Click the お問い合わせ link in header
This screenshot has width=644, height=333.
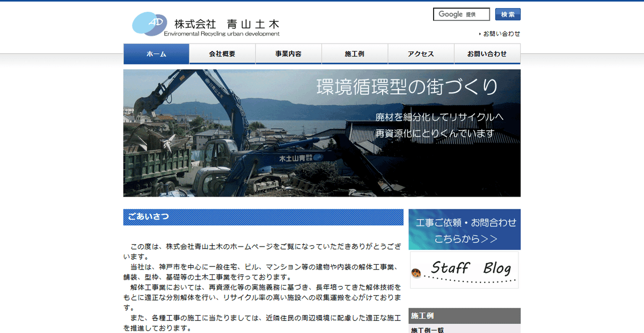click(503, 33)
